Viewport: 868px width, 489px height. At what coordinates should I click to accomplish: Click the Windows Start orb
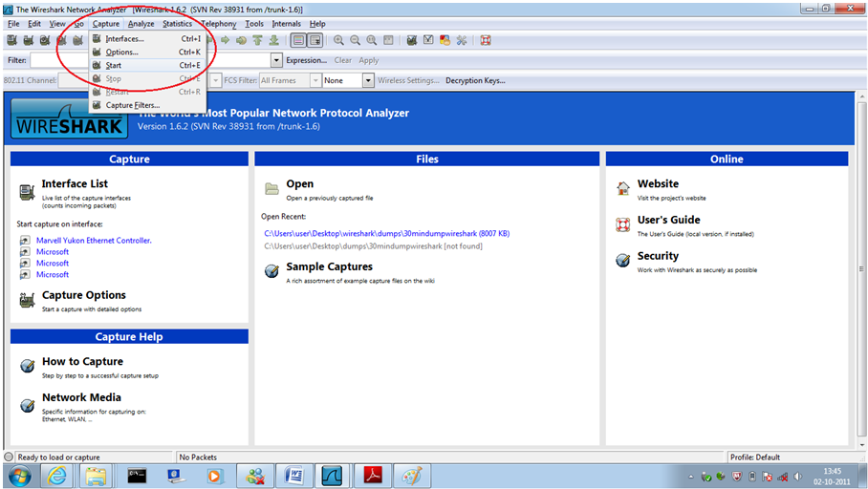click(x=19, y=476)
